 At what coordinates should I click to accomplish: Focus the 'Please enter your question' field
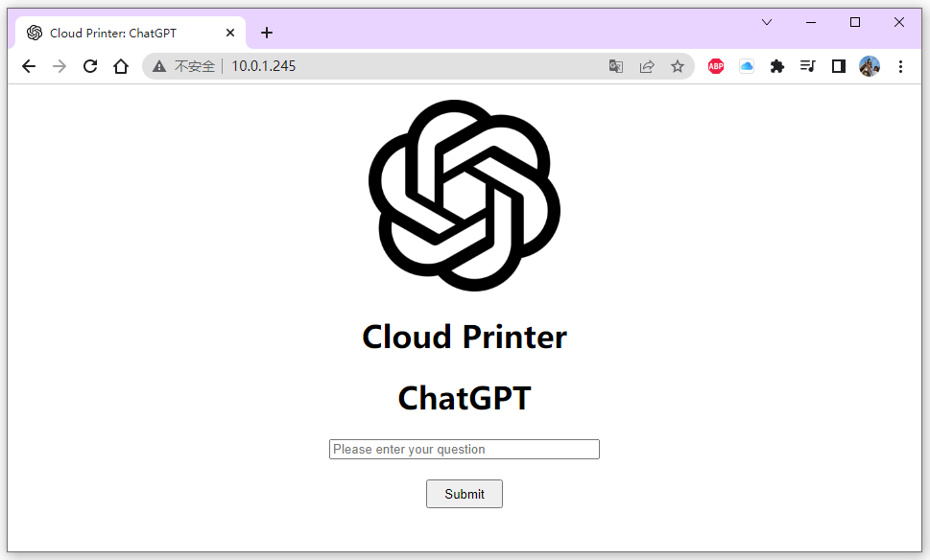click(x=465, y=449)
